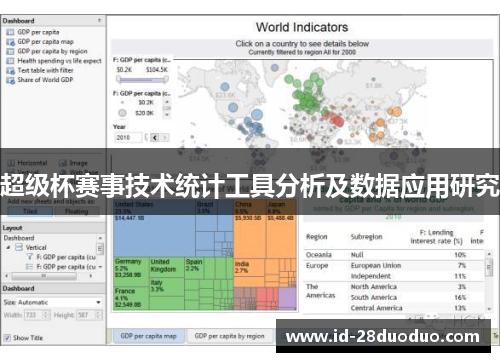Select the Italy treemap cell

point(167,287)
